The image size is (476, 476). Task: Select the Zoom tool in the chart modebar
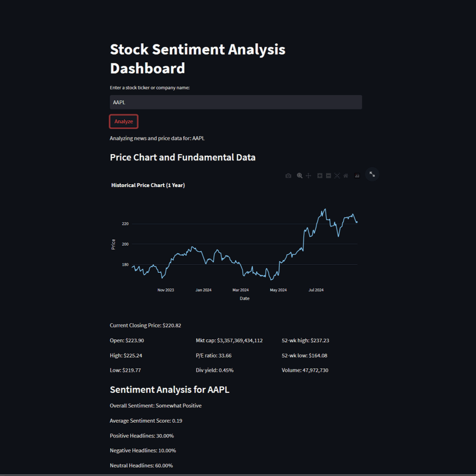pos(300,175)
